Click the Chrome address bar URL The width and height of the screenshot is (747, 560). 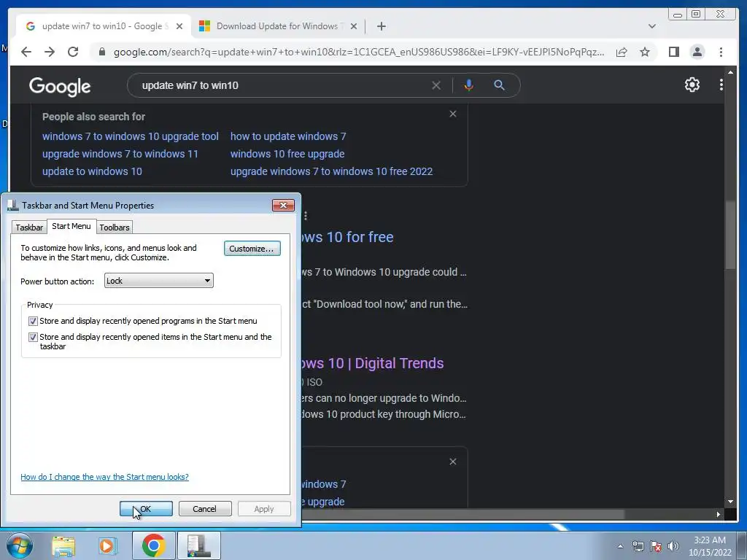pyautogui.click(x=358, y=52)
